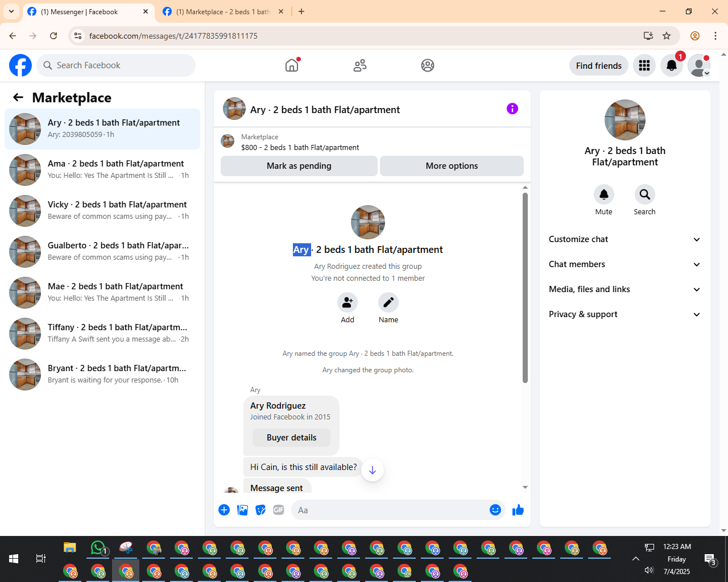Open the Friends icon in top navigation
Viewport: 728px width, 582px height.
pyautogui.click(x=360, y=65)
